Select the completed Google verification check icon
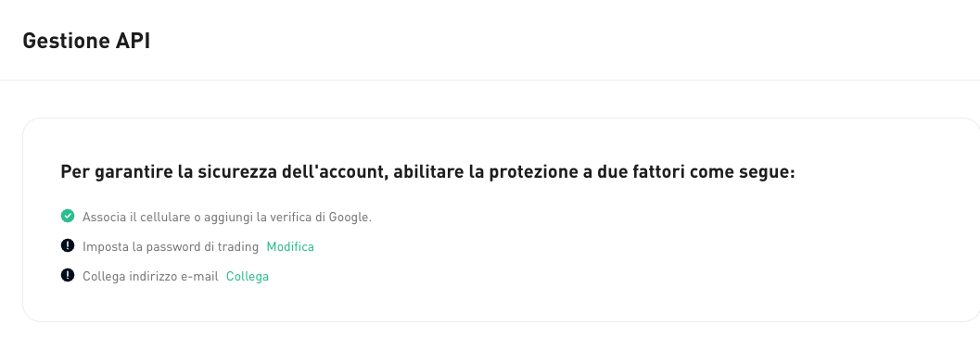The image size is (980, 337). tap(68, 216)
